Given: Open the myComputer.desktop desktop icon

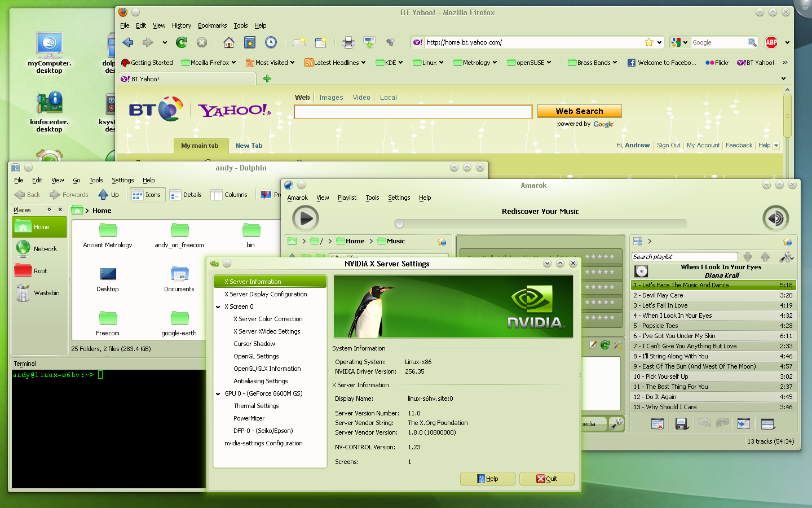Looking at the screenshot, I should coord(50,52).
